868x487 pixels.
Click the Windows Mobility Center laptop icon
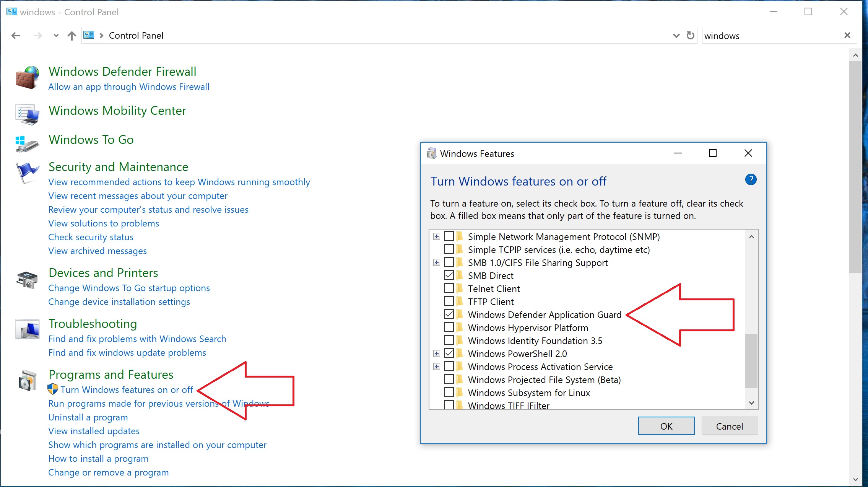[27, 114]
